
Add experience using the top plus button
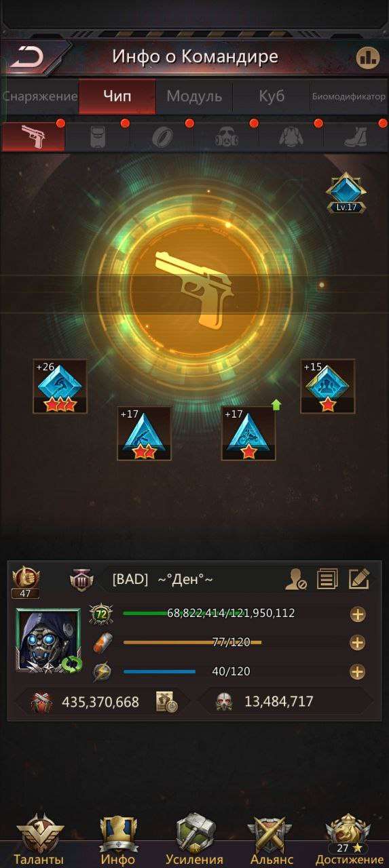[x=358, y=614]
